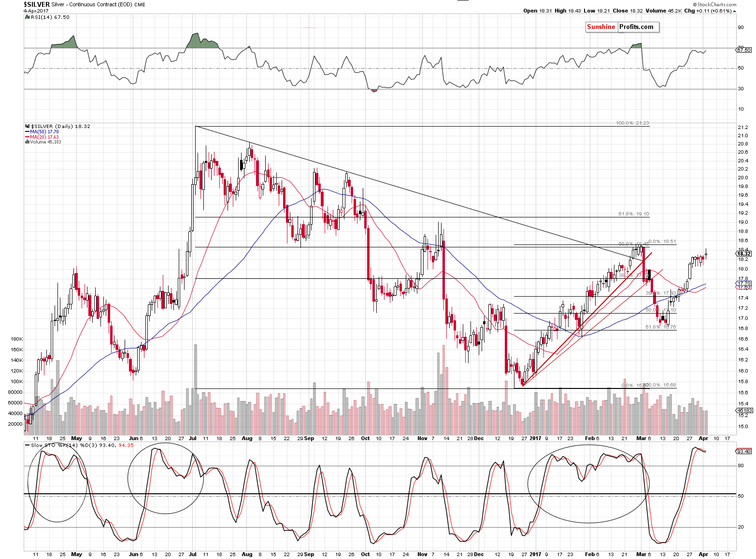This screenshot has height=559, width=756.
Task: Click the 'Open 18.31' value in header
Action: [538, 11]
